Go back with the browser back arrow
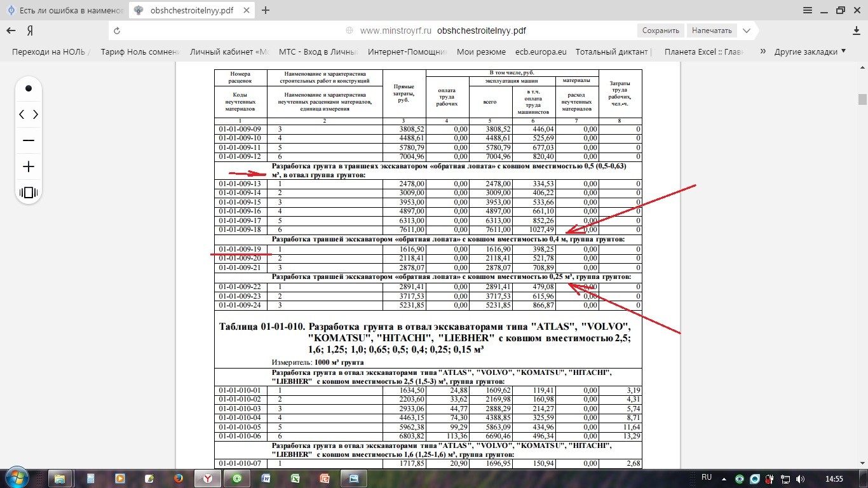The width and height of the screenshot is (868, 488). coord(11,30)
